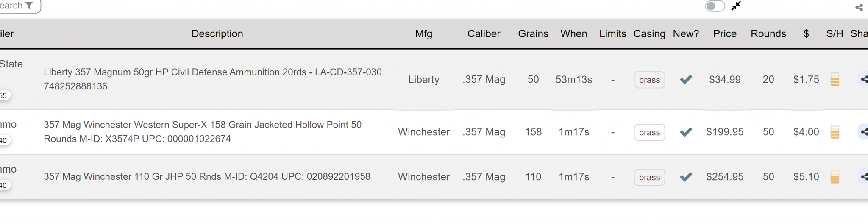Click the Caliber column header
Image resolution: width=868 pixels, height=223 pixels.
484,34
